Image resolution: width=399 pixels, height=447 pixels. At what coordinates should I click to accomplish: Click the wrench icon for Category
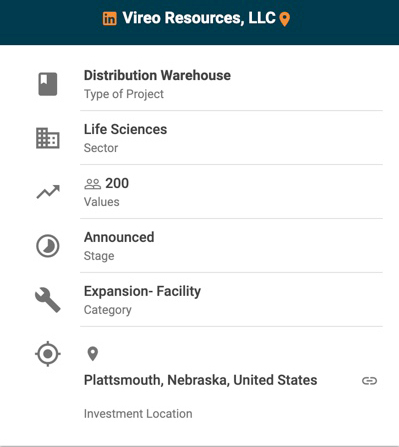(48, 300)
